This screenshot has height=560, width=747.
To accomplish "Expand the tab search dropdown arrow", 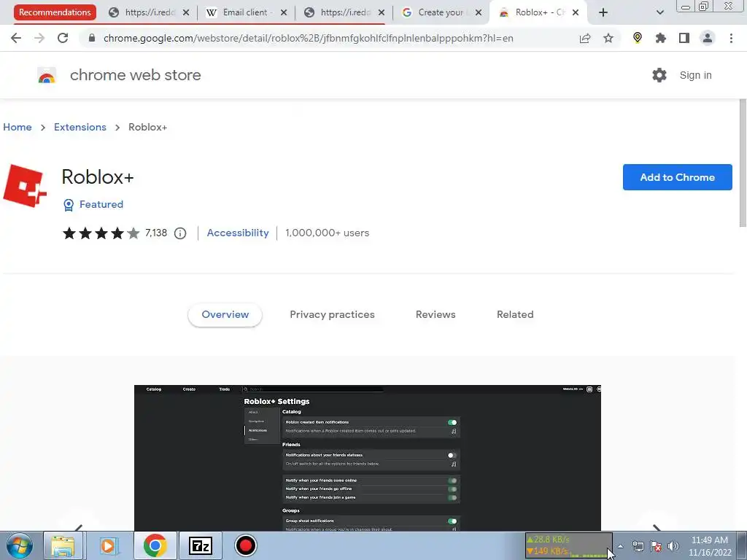I will click(x=659, y=13).
